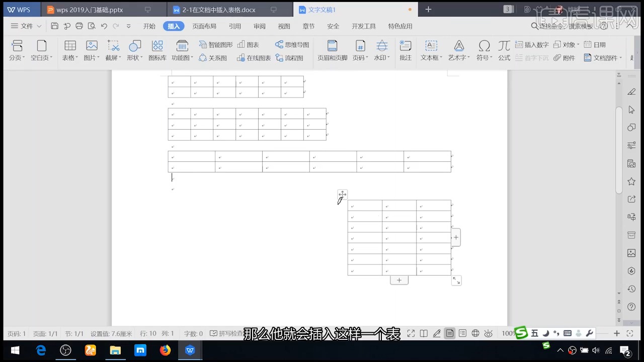This screenshot has height=362, width=644.
Task: Switch to the 页面布局 ribbon tab
Action: [x=204, y=26]
